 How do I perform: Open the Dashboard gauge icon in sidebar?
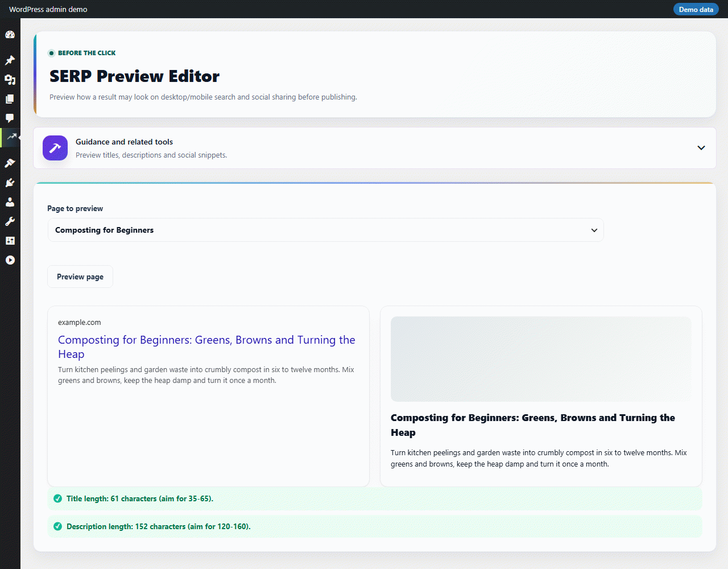pos(10,35)
